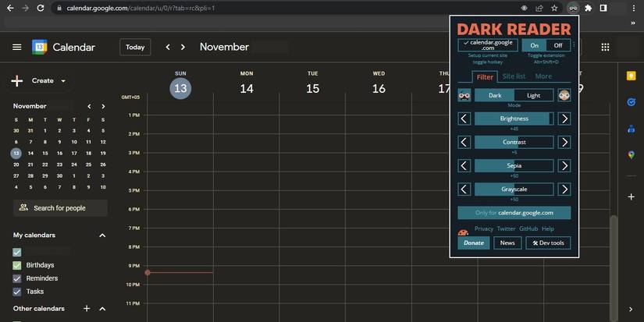Screen dimensions: 644x322
Task: Decrease Dark Reader brightness
Action: [x=464, y=119]
